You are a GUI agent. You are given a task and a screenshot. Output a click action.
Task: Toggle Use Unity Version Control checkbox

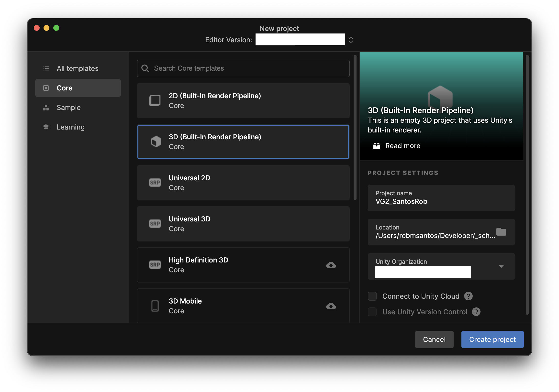[372, 312]
